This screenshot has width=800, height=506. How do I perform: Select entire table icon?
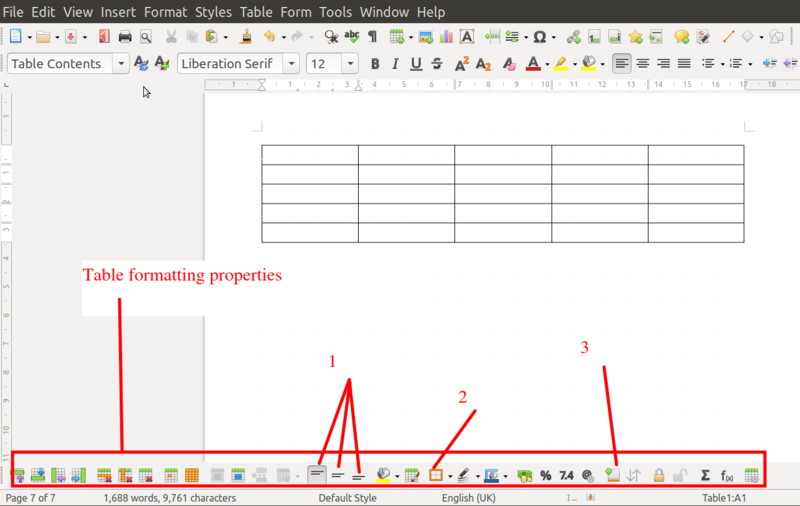tap(191, 475)
